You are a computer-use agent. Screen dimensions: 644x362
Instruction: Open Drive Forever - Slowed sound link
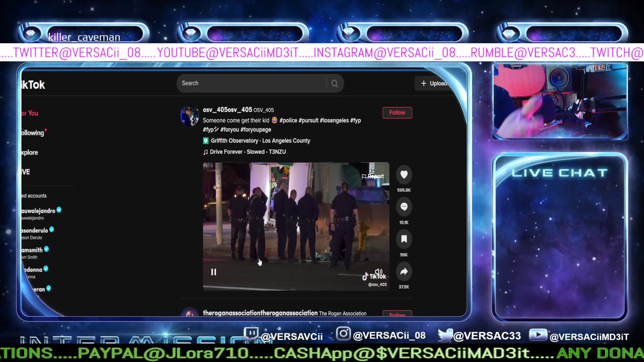[x=248, y=152]
